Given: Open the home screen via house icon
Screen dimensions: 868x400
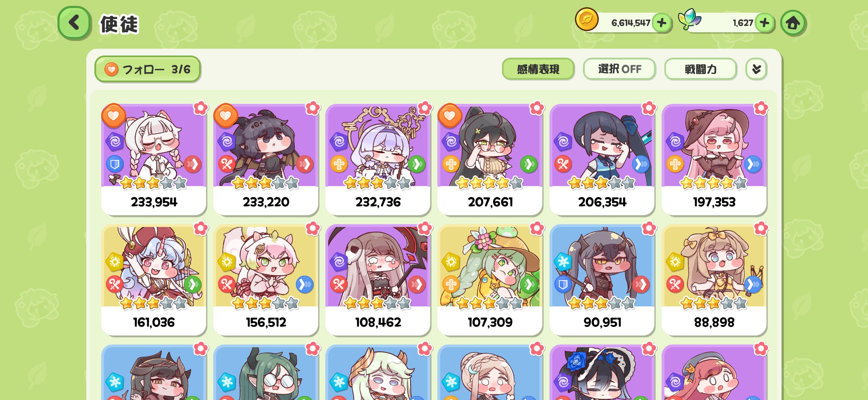Looking at the screenshot, I should click(x=793, y=23).
